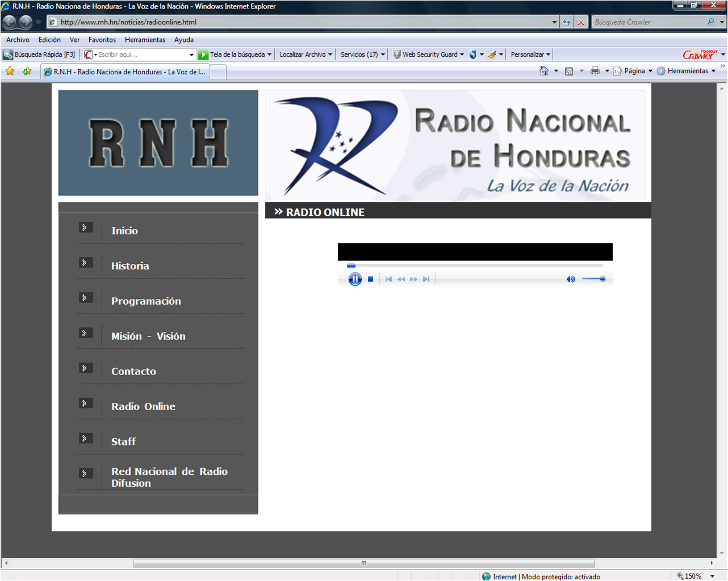Click the search magnifier icon

pyautogui.click(x=711, y=22)
